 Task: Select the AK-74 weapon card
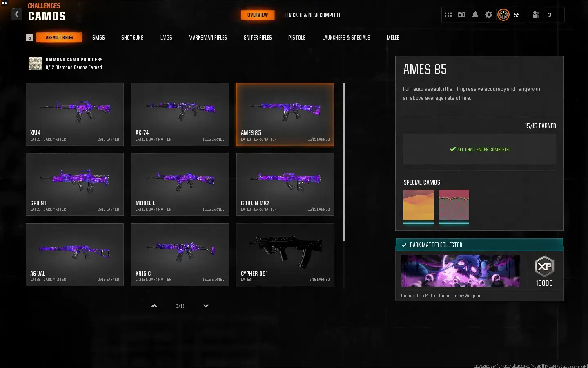180,114
